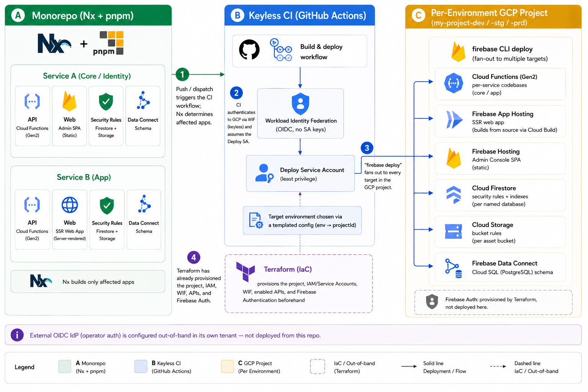
Task: Click the Cloud Functions (Gen2) hexagon icon
Action: tap(454, 83)
